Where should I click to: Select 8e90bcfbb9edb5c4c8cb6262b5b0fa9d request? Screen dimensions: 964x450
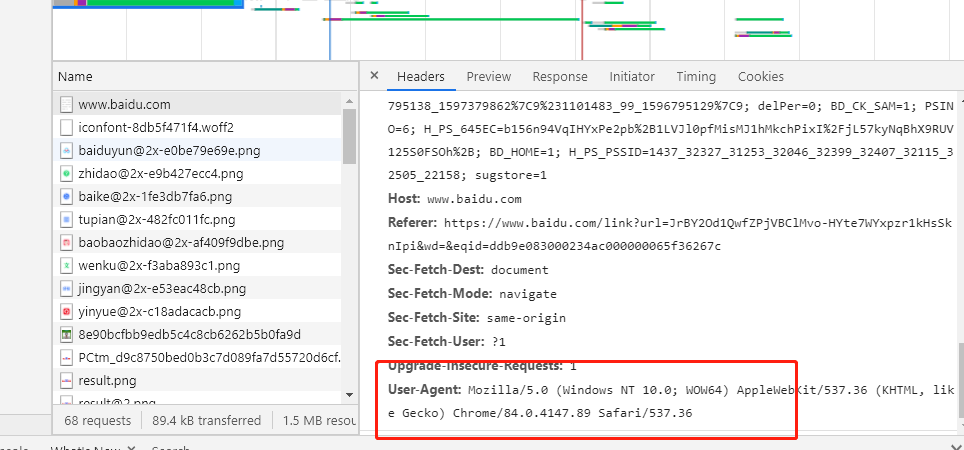click(x=199, y=335)
